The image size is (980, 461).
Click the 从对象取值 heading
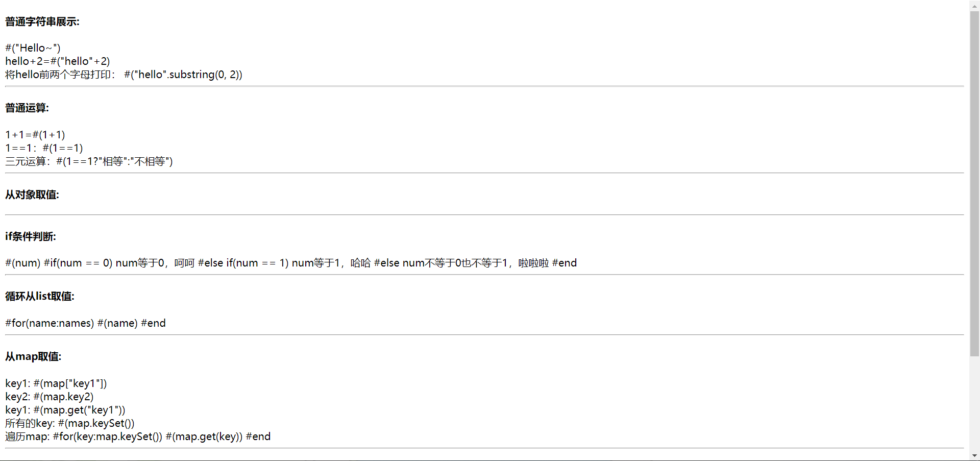[32, 195]
